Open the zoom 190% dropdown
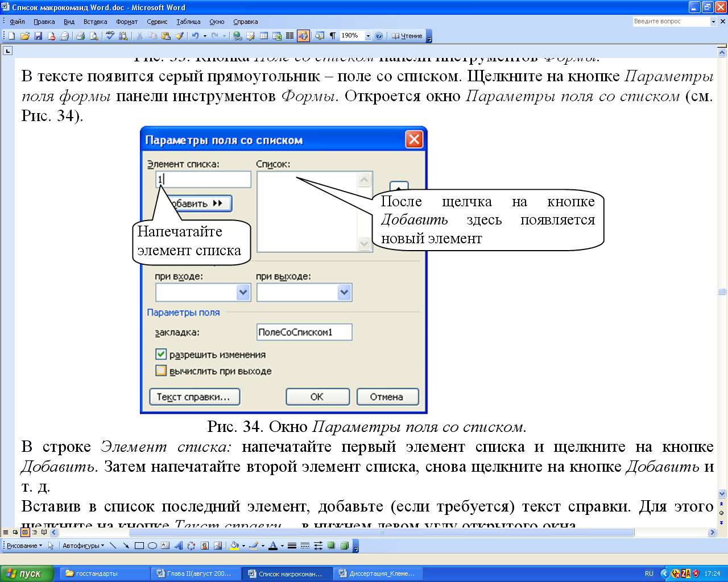This screenshot has height=582, width=728. [x=368, y=36]
